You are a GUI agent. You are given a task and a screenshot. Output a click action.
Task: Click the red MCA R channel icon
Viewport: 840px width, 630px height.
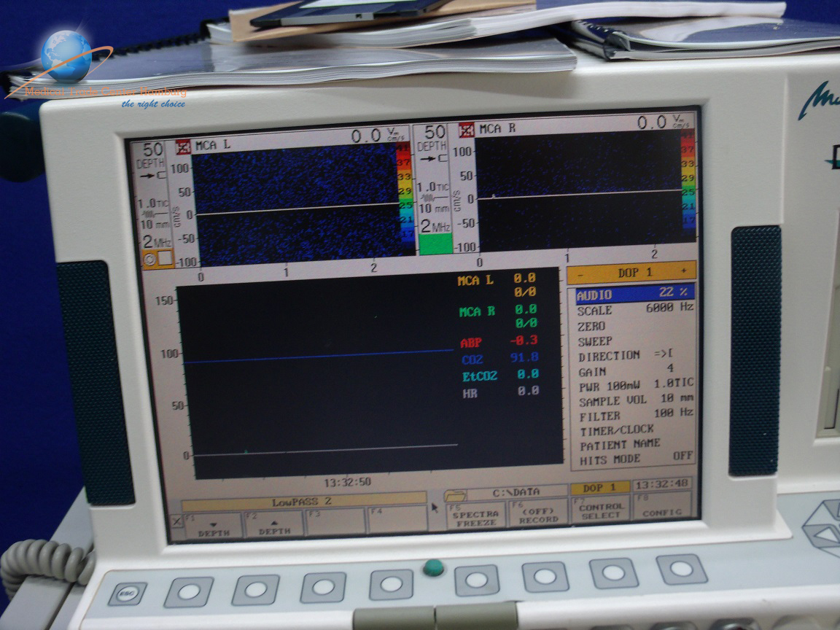coord(467,131)
